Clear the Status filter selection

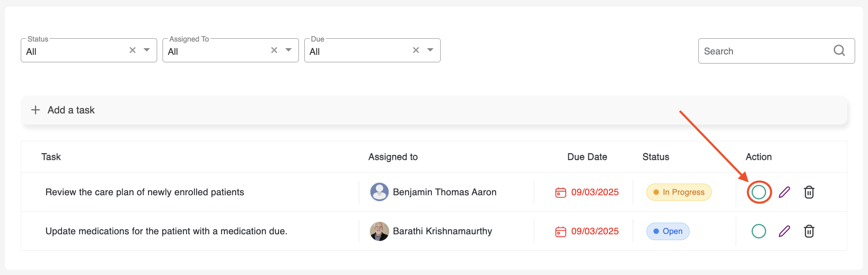click(x=133, y=50)
